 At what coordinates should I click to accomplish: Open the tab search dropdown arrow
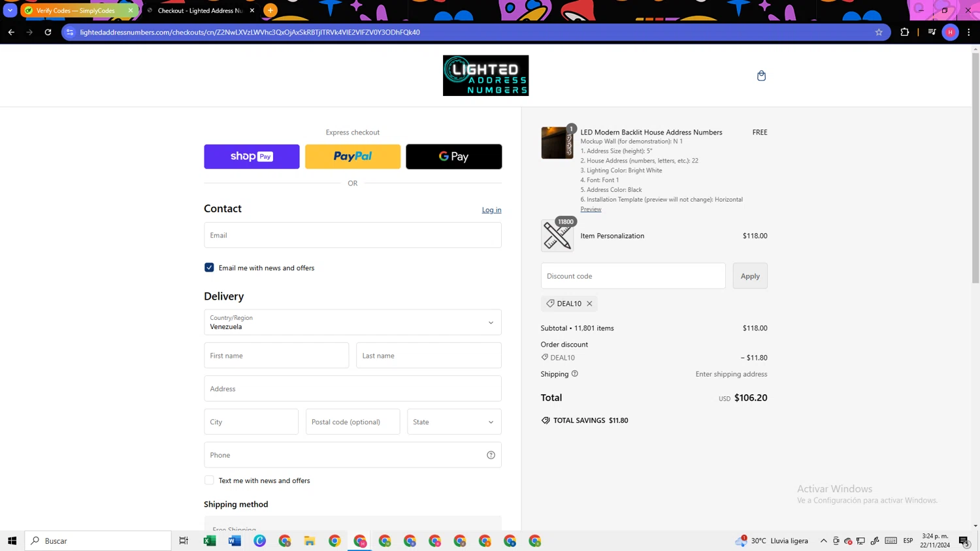(10, 10)
